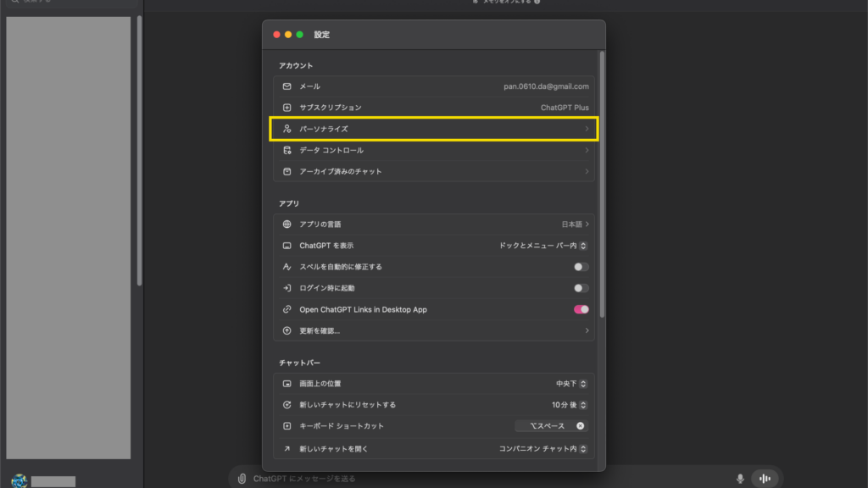The image size is (868, 488).
Task: Open the ChatGPT を表示 dropdown
Action: tap(543, 246)
